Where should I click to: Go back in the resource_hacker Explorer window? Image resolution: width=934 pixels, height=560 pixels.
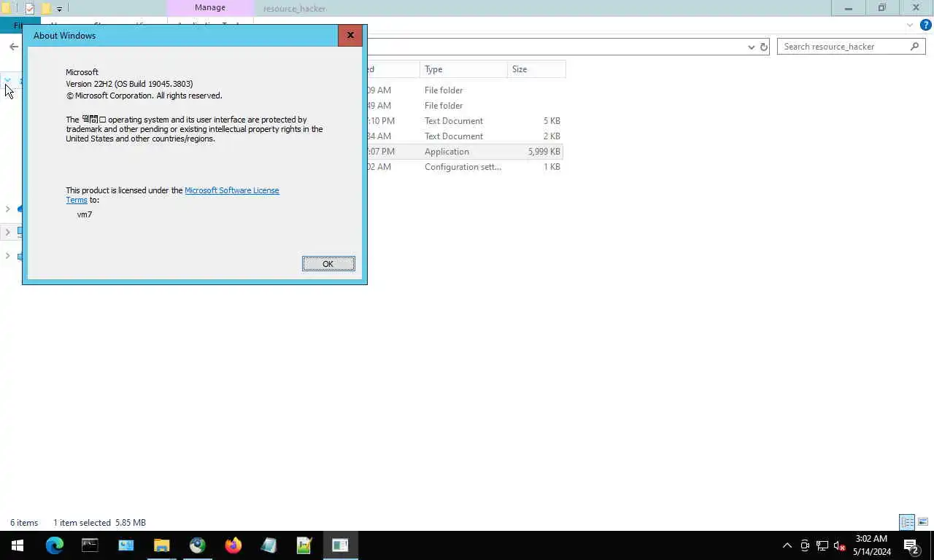14,47
